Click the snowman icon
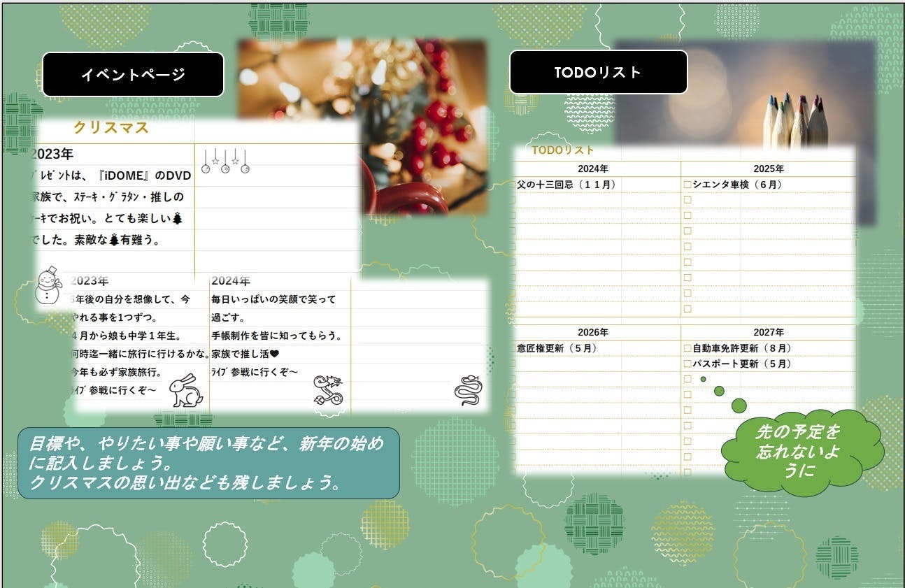This screenshot has width=905, height=588. click(x=48, y=285)
